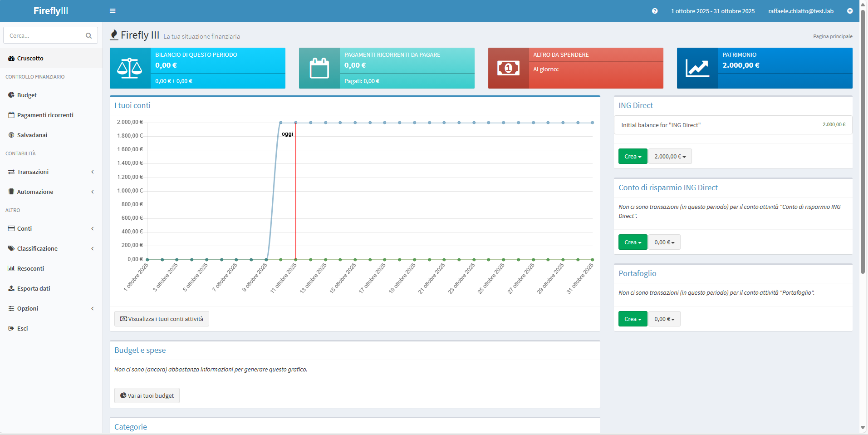868x435 pixels.
Task: Click the plus icon in the top bar
Action: [850, 11]
